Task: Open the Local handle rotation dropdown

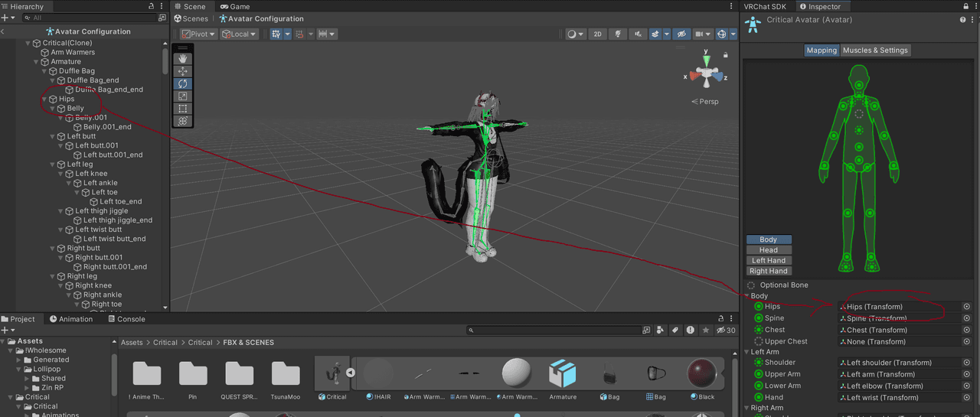Action: [x=239, y=34]
